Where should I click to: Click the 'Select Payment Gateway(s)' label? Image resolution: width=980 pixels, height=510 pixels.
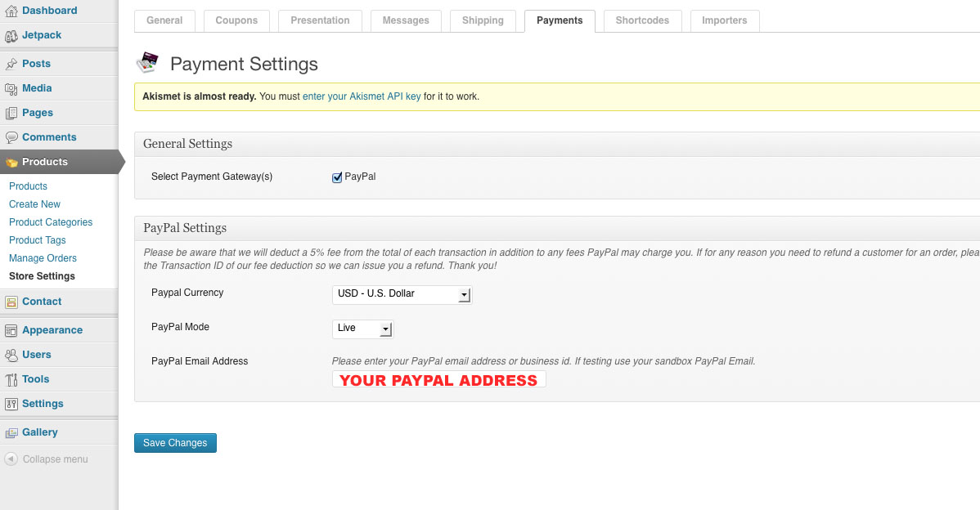pos(212,177)
